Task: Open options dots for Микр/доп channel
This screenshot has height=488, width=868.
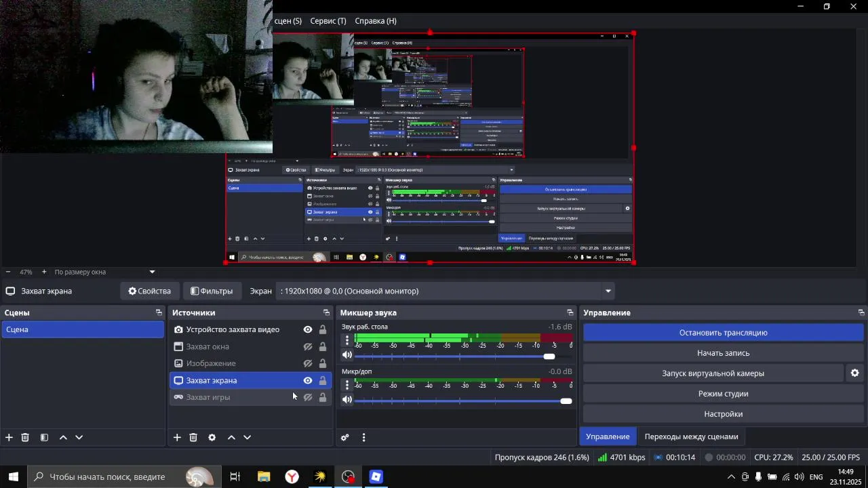Action: pyautogui.click(x=347, y=385)
